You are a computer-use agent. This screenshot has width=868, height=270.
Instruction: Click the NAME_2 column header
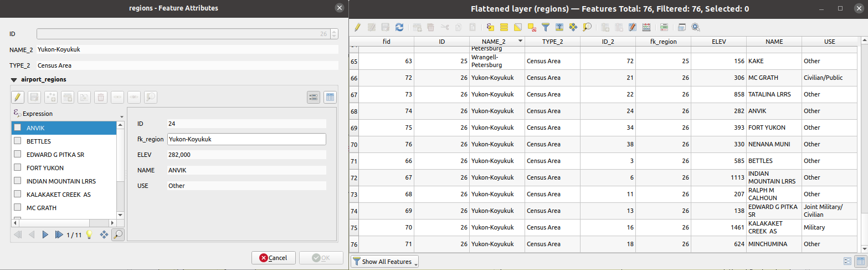tap(497, 42)
